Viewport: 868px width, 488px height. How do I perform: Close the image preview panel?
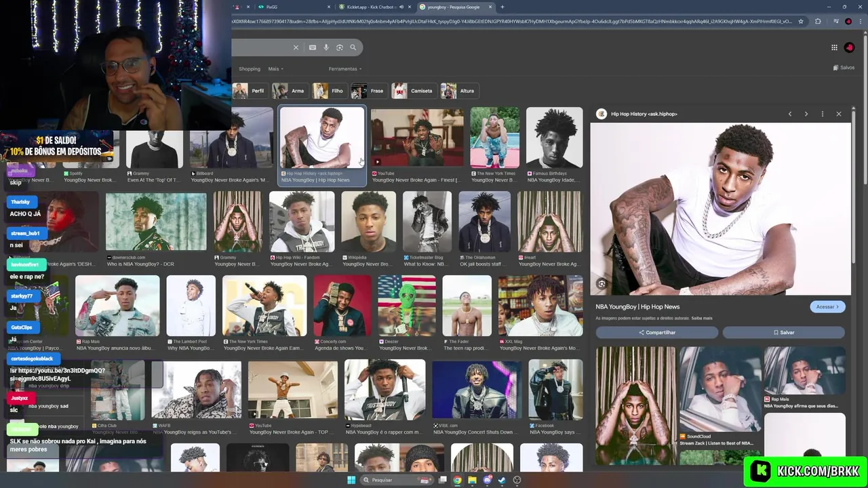click(x=839, y=114)
